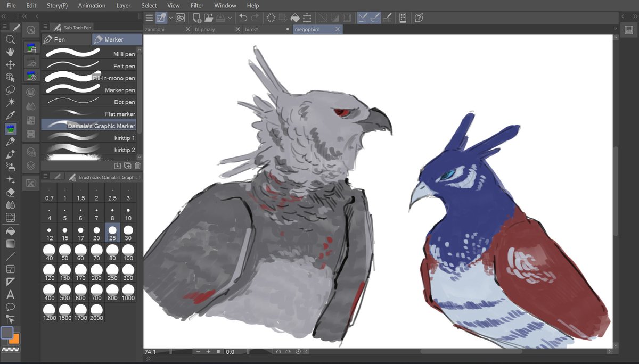
Task: Open the Animation menu
Action: click(92, 5)
